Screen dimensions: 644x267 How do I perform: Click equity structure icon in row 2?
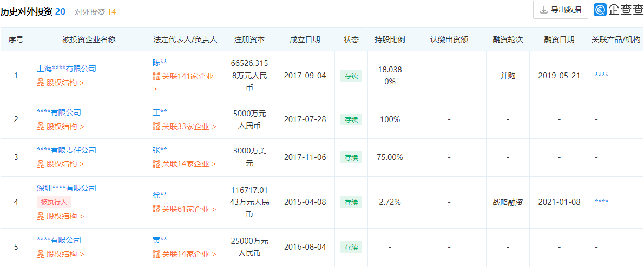(x=40, y=126)
